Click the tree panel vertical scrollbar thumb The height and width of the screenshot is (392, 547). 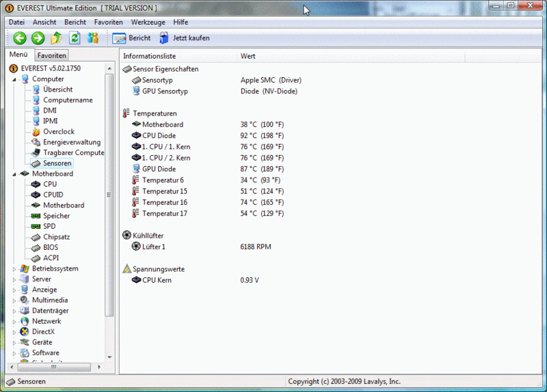click(x=109, y=195)
